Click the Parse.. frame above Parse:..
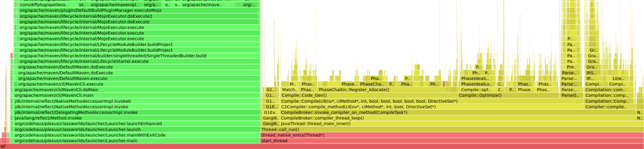The height and width of the screenshot is (149, 644). coord(571,73)
